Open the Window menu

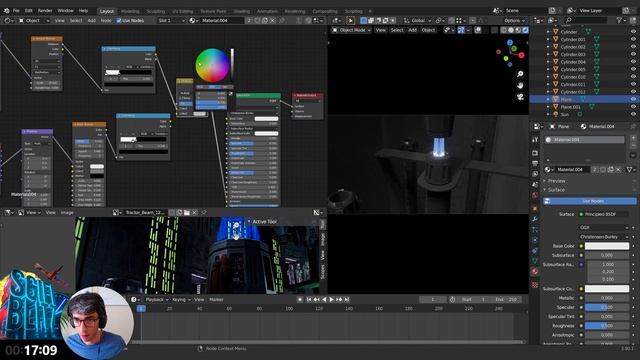[x=65, y=11]
